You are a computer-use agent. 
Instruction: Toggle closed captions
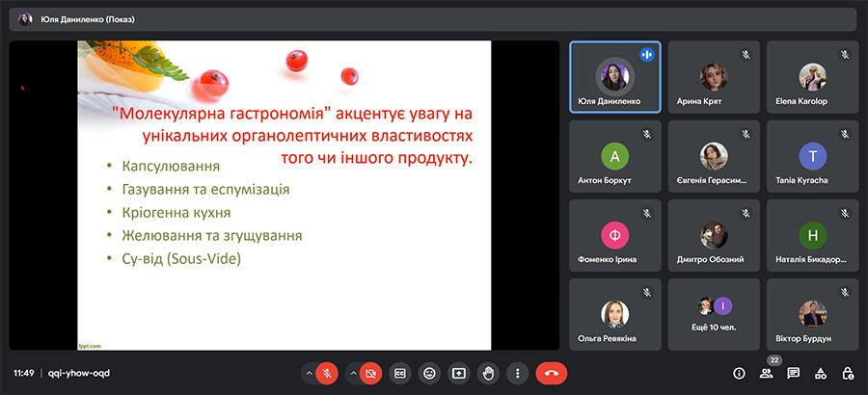click(399, 374)
